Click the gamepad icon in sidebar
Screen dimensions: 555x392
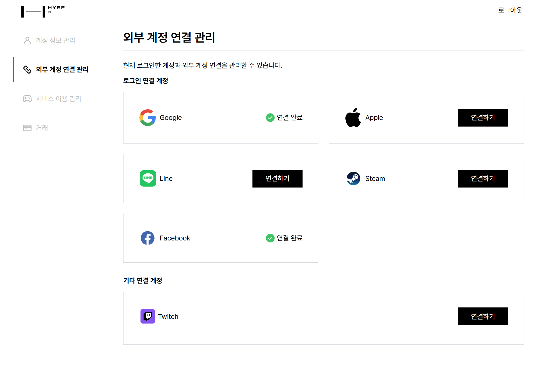click(27, 99)
